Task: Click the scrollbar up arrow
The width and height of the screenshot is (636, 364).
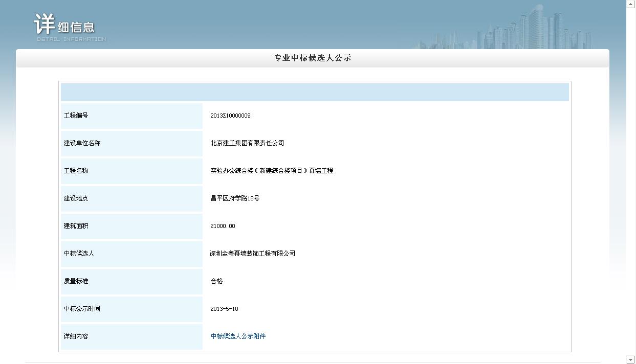Action: point(630,4)
